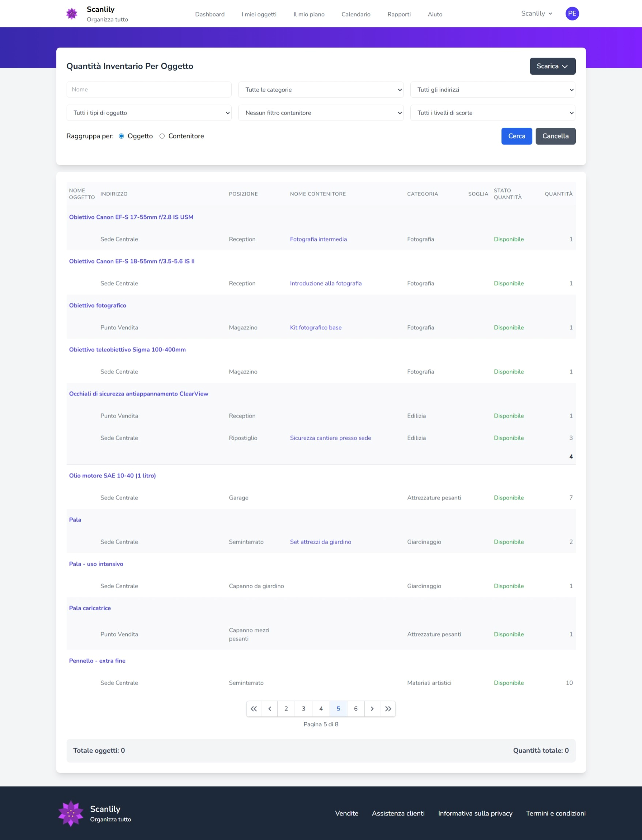Open the Tutti gli indirizzi dropdown
The image size is (642, 840).
pyautogui.click(x=493, y=90)
